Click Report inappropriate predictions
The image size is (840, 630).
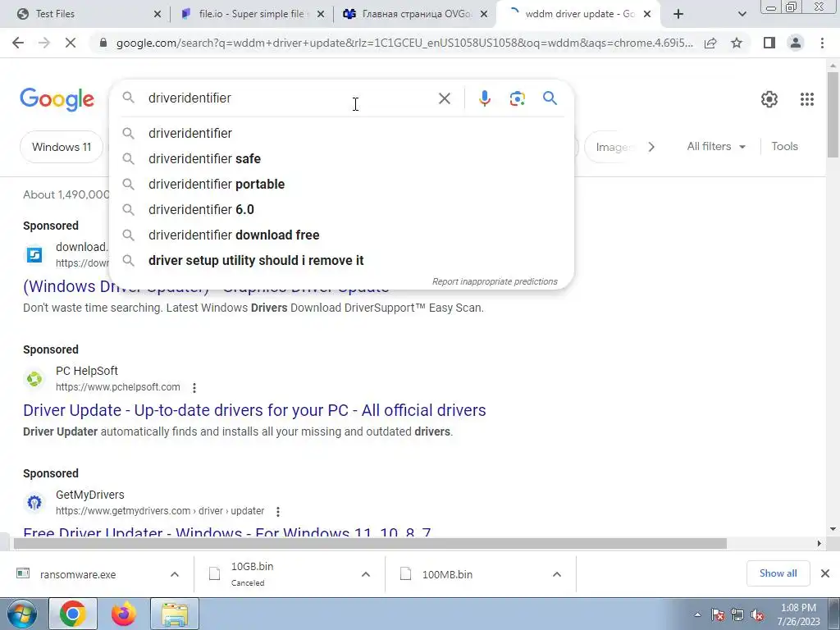click(495, 282)
